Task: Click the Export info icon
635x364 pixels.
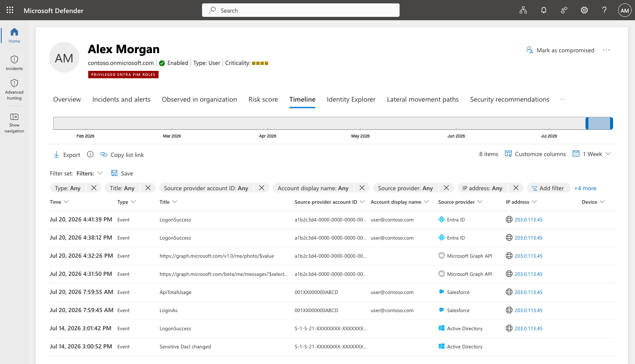Action: pos(90,154)
